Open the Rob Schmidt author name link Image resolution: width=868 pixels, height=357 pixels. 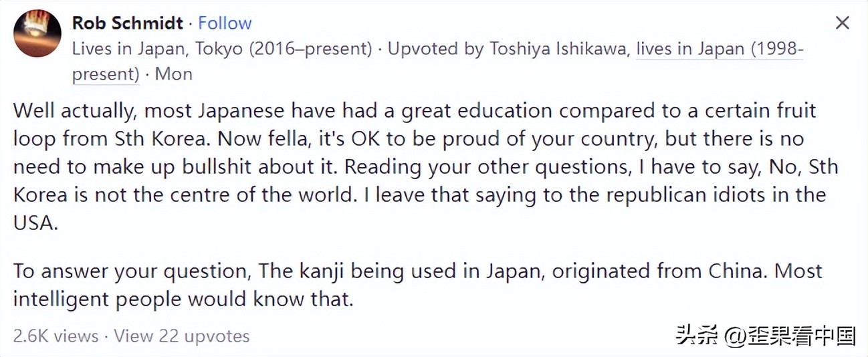(127, 23)
